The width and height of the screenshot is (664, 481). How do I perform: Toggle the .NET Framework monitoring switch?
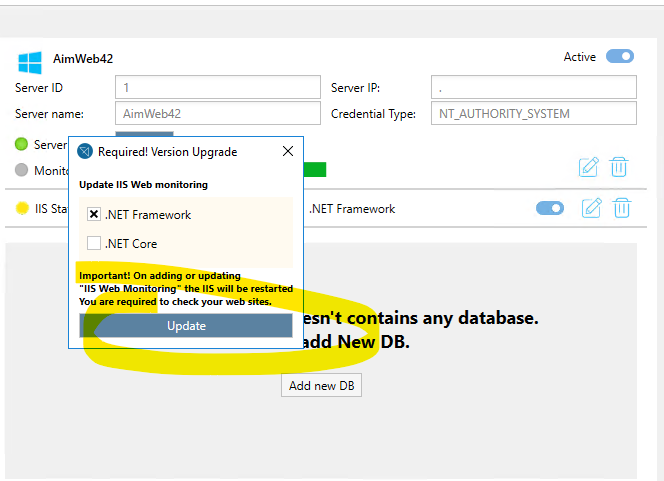pyautogui.click(x=550, y=208)
